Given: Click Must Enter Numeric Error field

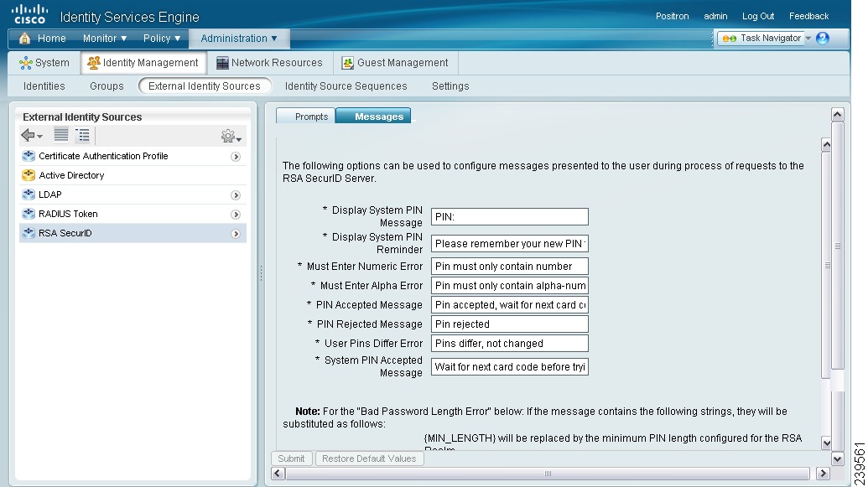Looking at the screenshot, I should 510,267.
